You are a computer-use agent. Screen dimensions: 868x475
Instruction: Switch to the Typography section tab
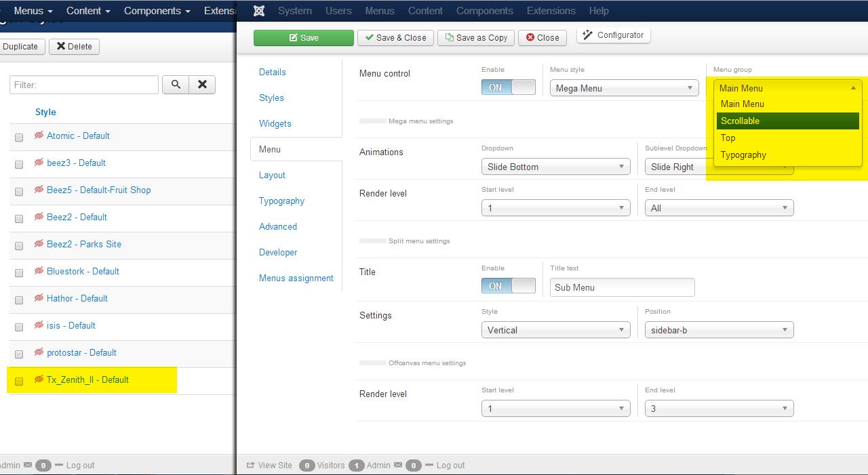click(281, 201)
